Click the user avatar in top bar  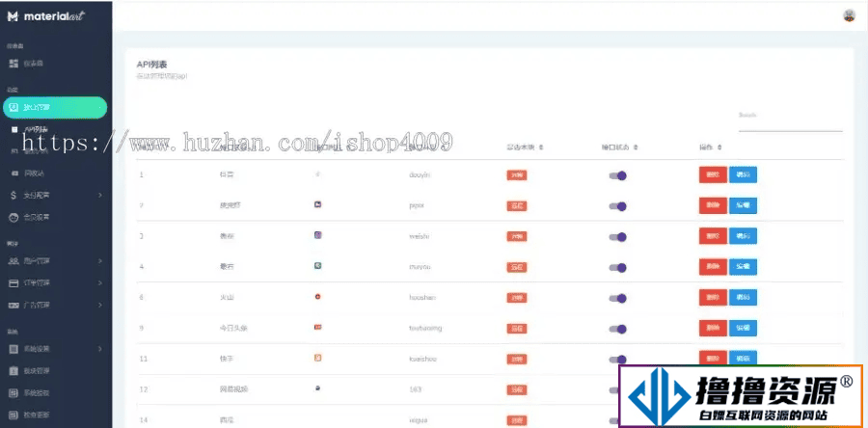click(x=849, y=15)
